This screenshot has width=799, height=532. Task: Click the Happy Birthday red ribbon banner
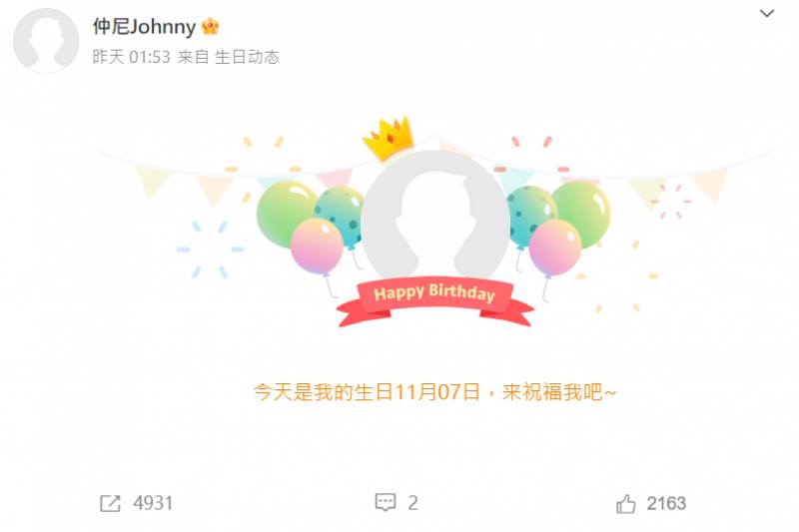point(434,302)
